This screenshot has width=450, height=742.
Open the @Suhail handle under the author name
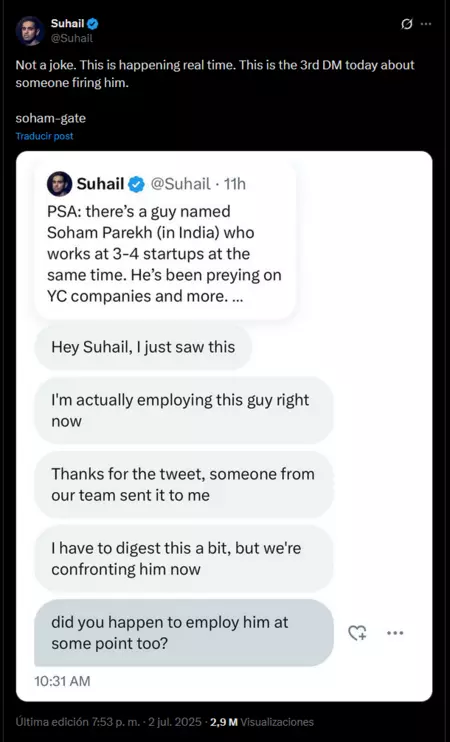[71, 38]
